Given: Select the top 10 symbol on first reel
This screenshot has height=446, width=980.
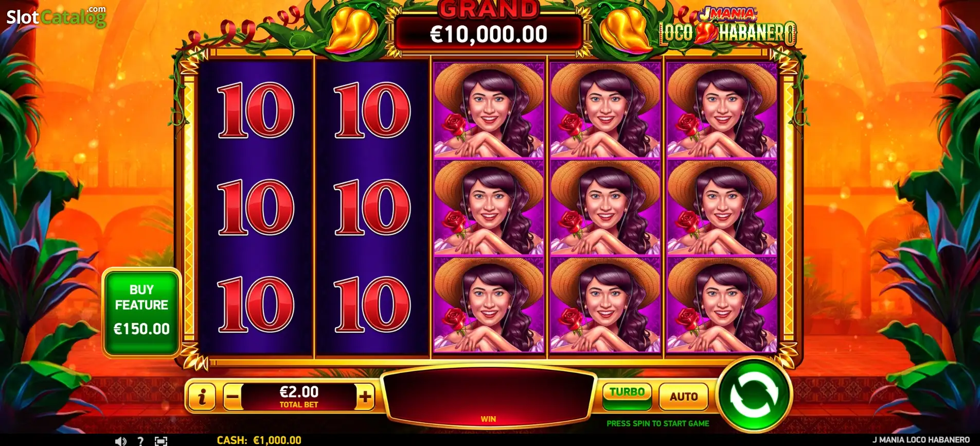Looking at the screenshot, I should click(x=256, y=110).
